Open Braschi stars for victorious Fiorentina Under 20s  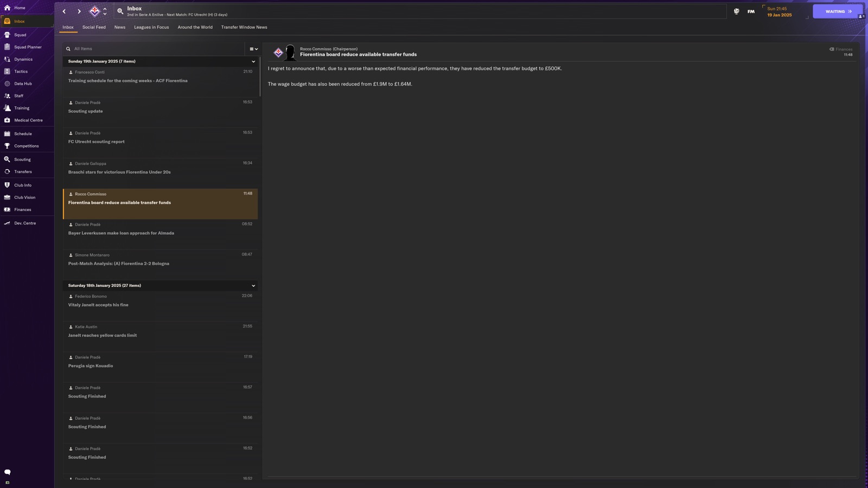pos(160,173)
